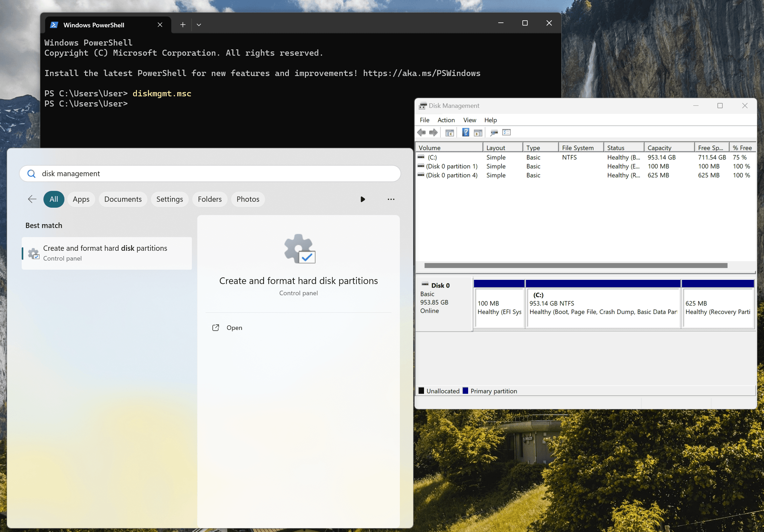Click the large gear icon in preview pane
This screenshot has width=764, height=532.
click(299, 249)
